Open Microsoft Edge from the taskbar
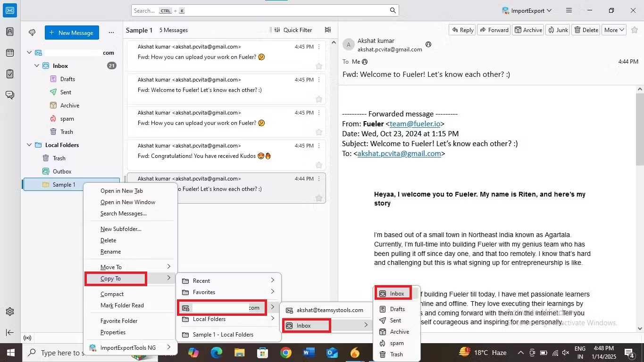The width and height of the screenshot is (644, 362). (217, 353)
